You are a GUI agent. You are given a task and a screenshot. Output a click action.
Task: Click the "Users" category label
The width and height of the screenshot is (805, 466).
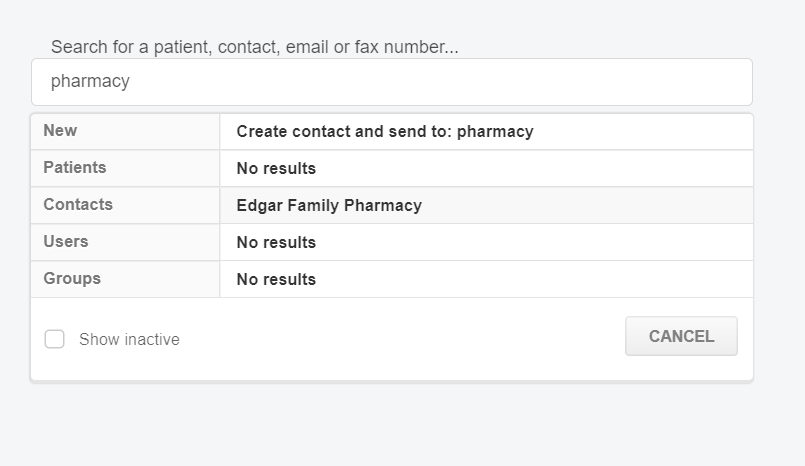pos(66,242)
